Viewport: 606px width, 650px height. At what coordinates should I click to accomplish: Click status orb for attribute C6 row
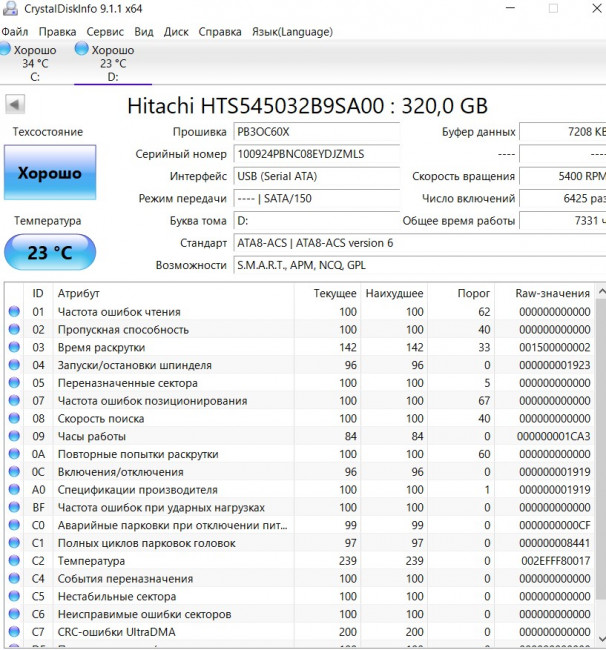pyautogui.click(x=14, y=614)
